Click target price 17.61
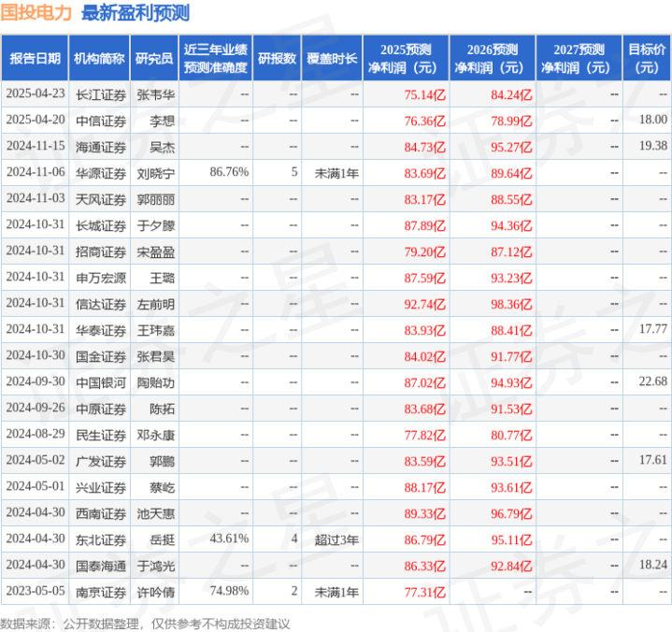 [653, 460]
